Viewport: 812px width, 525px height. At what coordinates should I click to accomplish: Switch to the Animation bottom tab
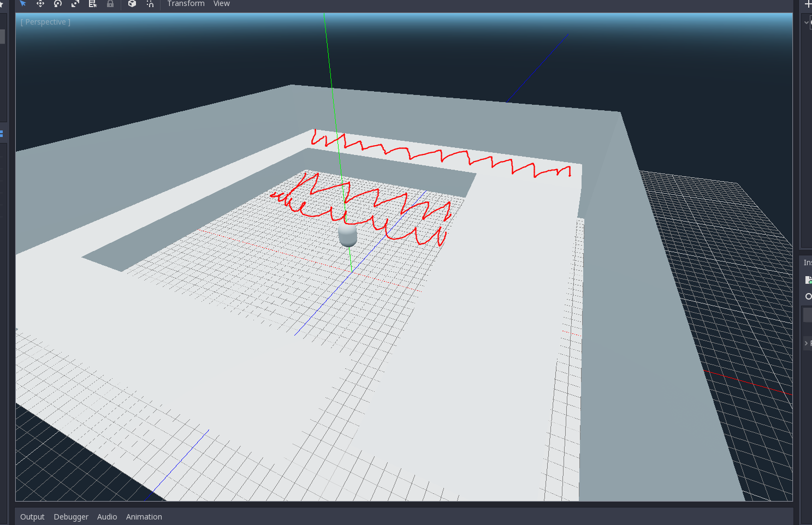(144, 517)
